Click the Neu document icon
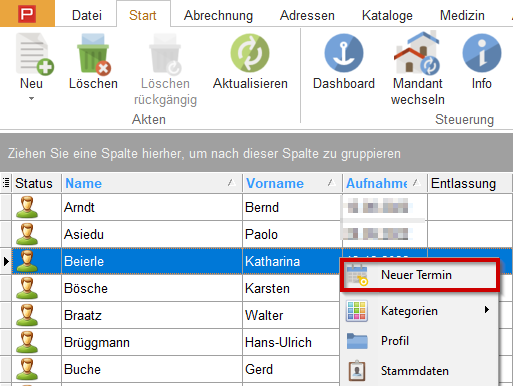Image resolution: width=513 pixels, height=386 pixels. 34,54
